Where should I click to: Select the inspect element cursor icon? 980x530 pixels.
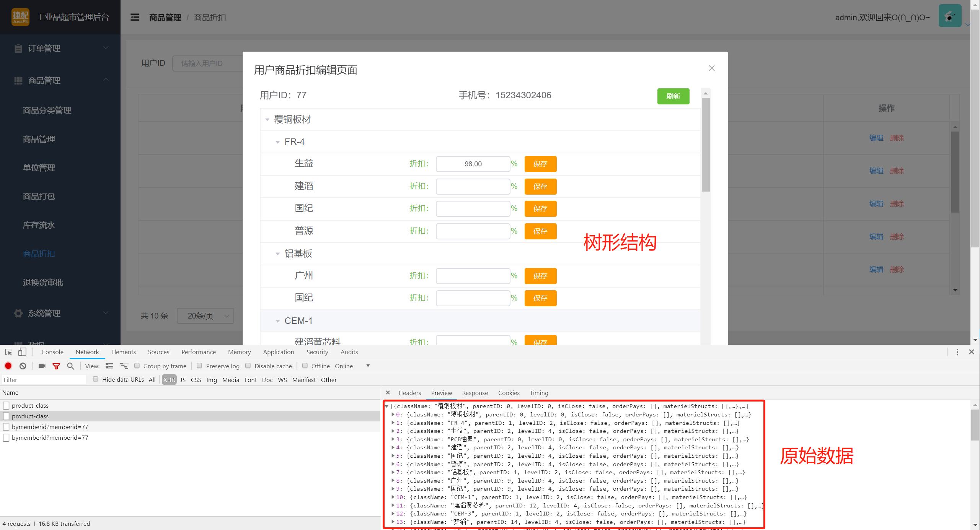(8, 352)
